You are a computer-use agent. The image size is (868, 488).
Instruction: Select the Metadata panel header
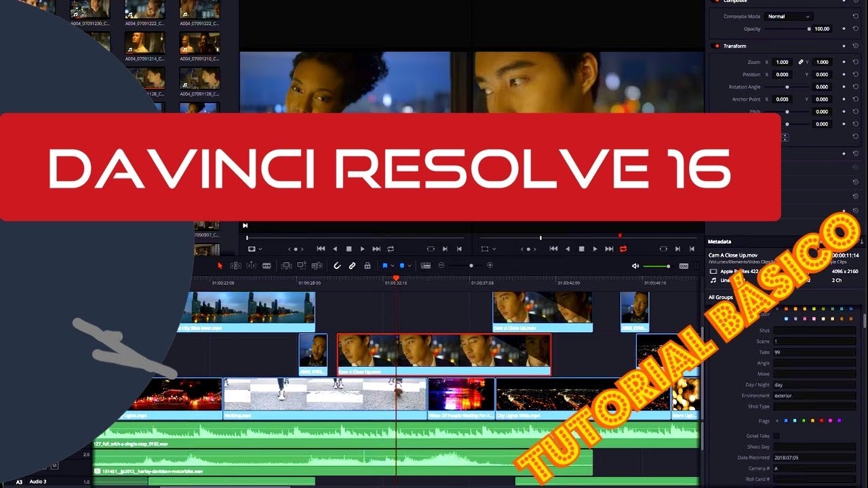pyautogui.click(x=719, y=241)
